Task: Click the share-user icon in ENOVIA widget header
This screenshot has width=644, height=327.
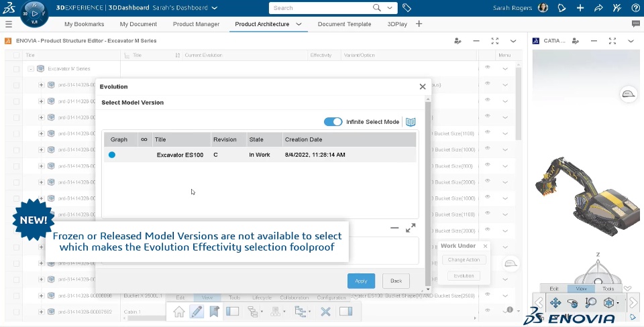Action: coord(458,41)
